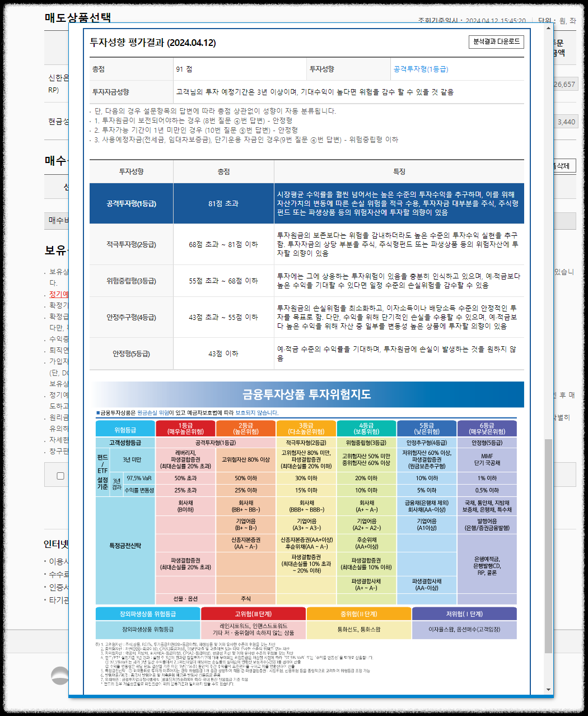Click 안정추구형(4등급) in the grade table
This screenshot has height=716, width=588.
[x=132, y=317]
